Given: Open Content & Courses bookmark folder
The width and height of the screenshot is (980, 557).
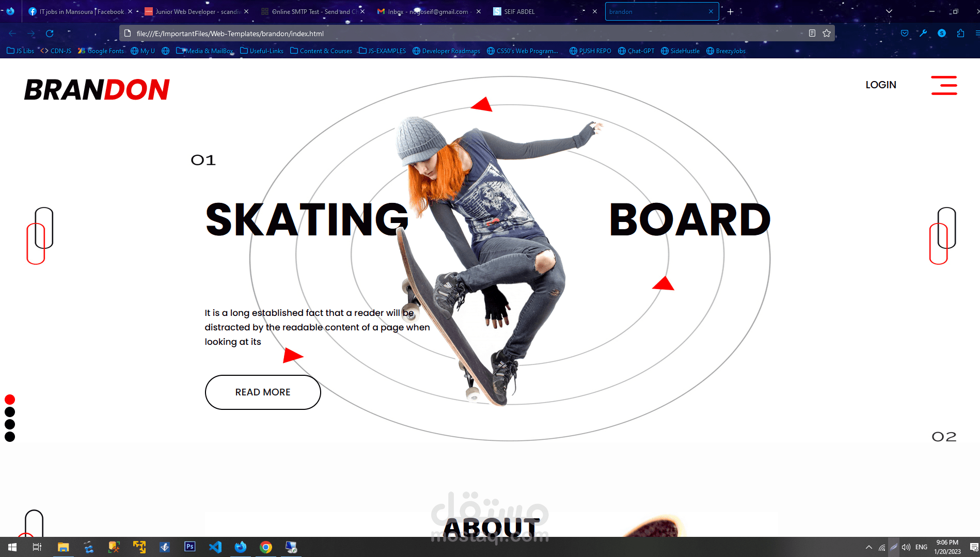Looking at the screenshot, I should coord(321,51).
